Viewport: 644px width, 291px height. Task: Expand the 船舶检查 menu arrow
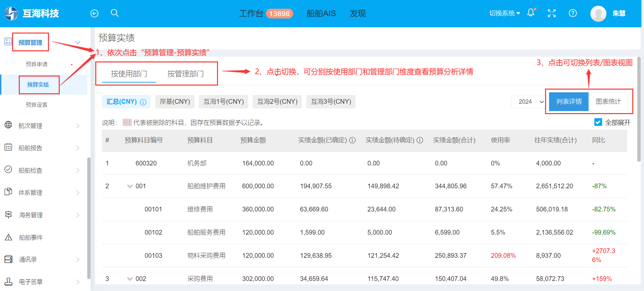click(78, 171)
